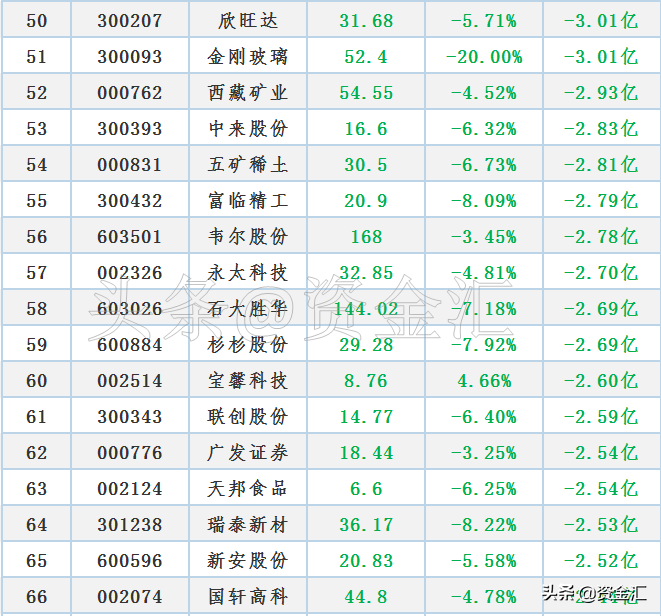Viewport: 661px width, 616px height.
Task: Select the -20.00% change cell
Action: 484,56
